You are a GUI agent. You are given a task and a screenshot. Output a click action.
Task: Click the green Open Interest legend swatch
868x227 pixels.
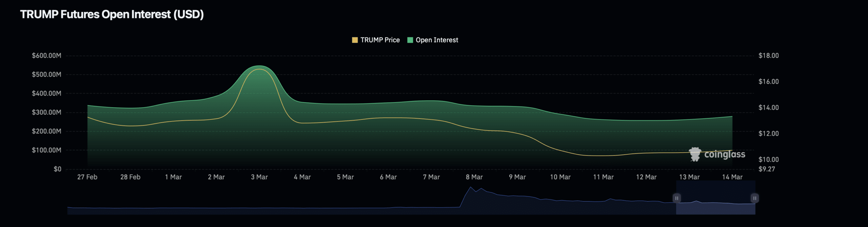point(410,40)
